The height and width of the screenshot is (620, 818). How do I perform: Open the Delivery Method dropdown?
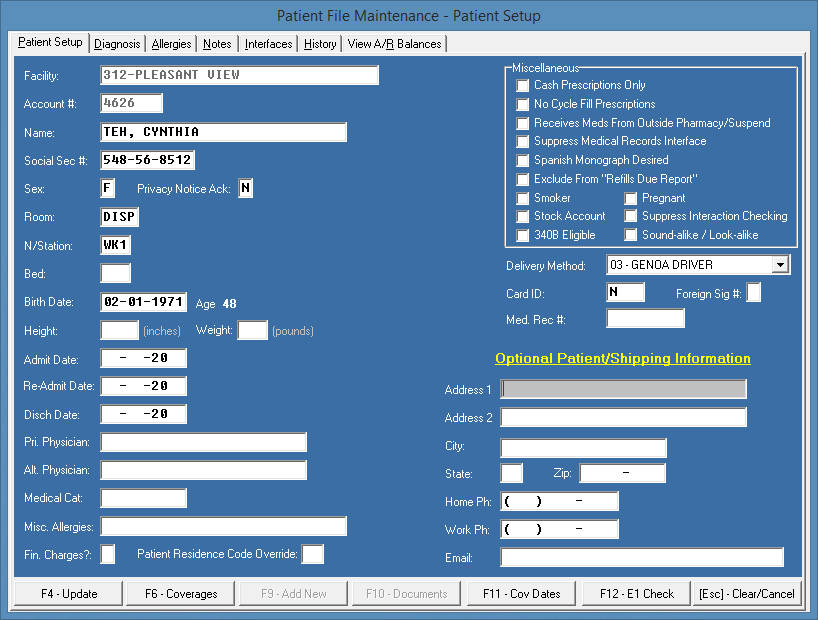780,265
